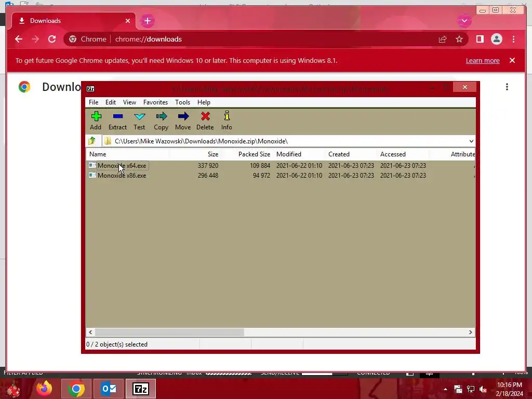
Task: Open the Help menu
Action: (204, 102)
